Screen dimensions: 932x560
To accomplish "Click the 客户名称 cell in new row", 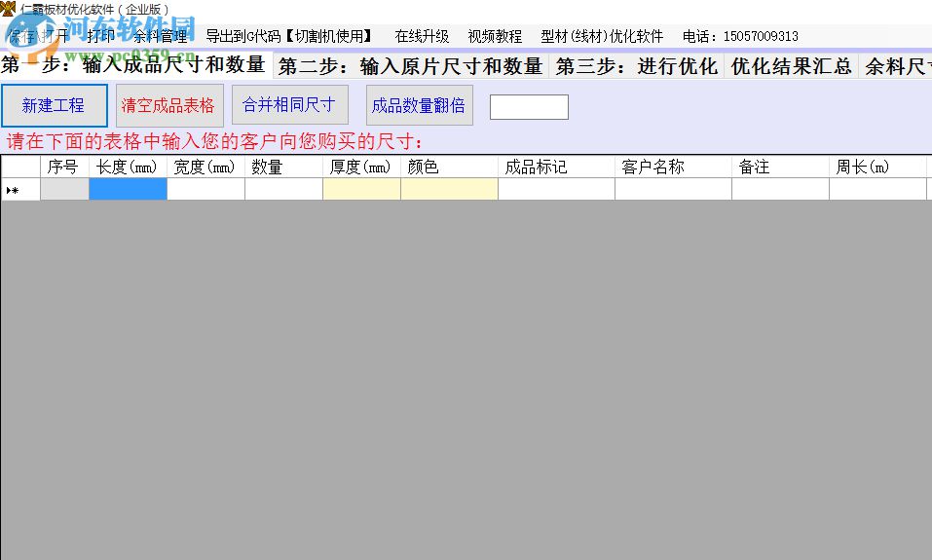I will coord(673,189).
